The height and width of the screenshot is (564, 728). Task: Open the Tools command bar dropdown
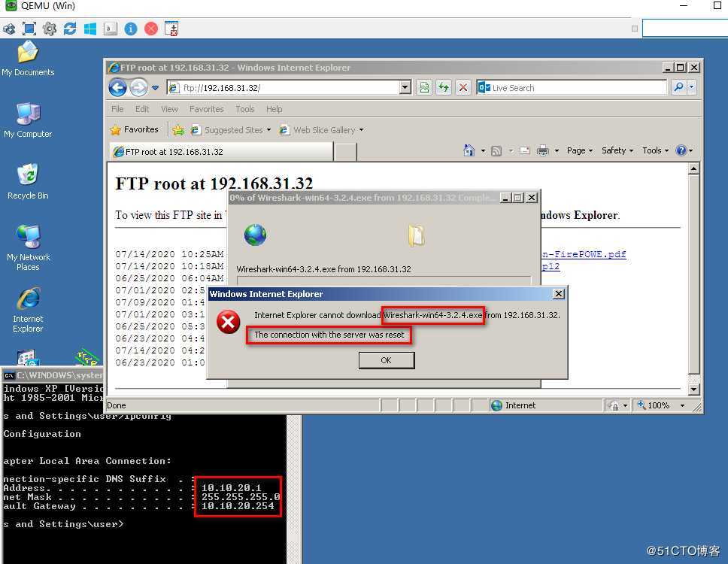coord(655,150)
